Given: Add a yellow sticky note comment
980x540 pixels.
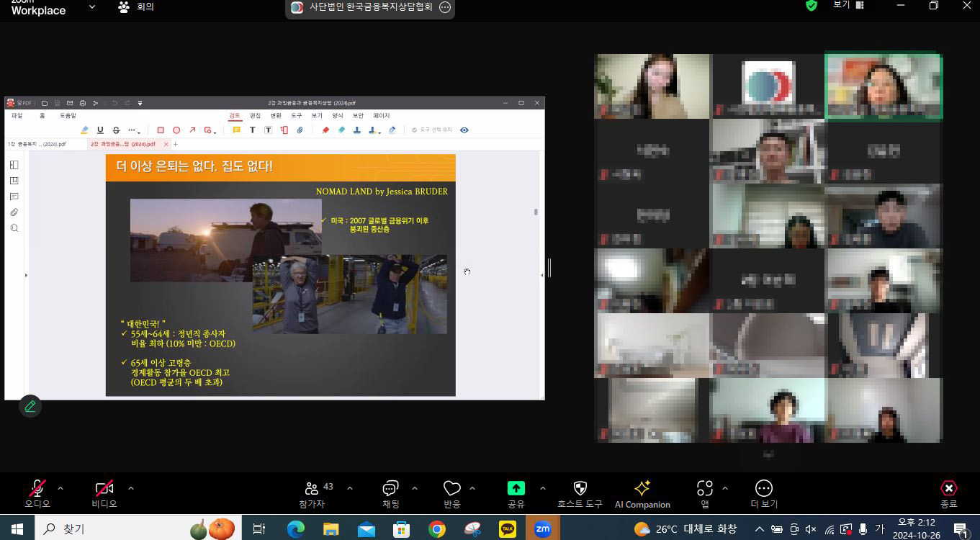Looking at the screenshot, I should pos(236,130).
